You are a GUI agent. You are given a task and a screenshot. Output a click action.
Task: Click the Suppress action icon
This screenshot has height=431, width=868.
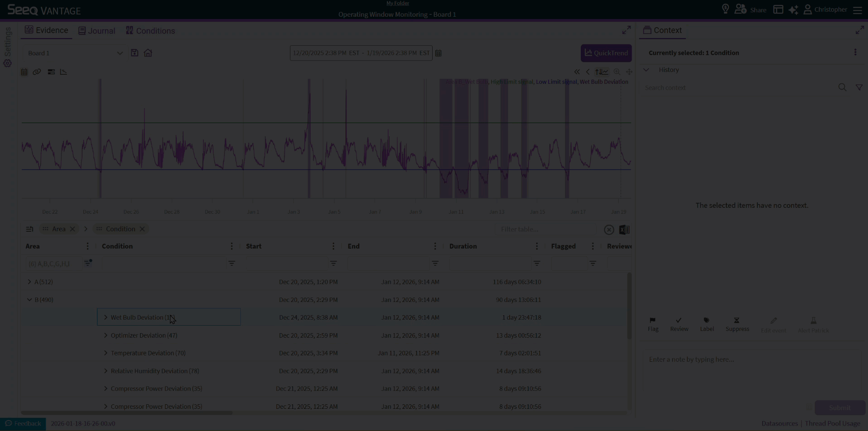click(737, 321)
